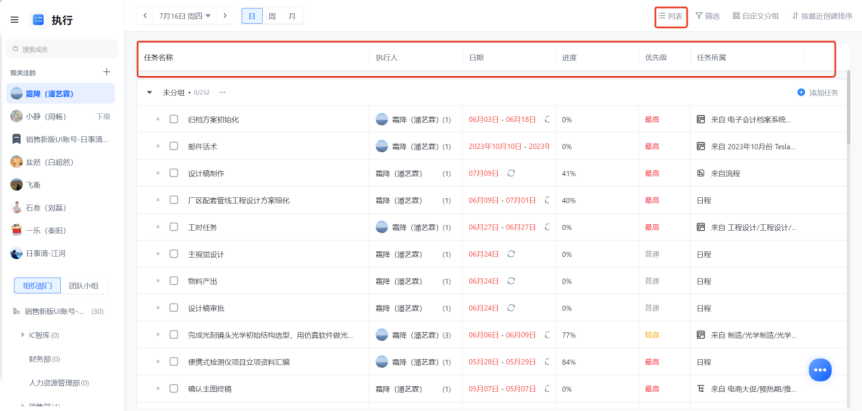Screen dimensions: 862x411
Task: Click the date 05月28日 - 05月29日
Action: (x=502, y=362)
